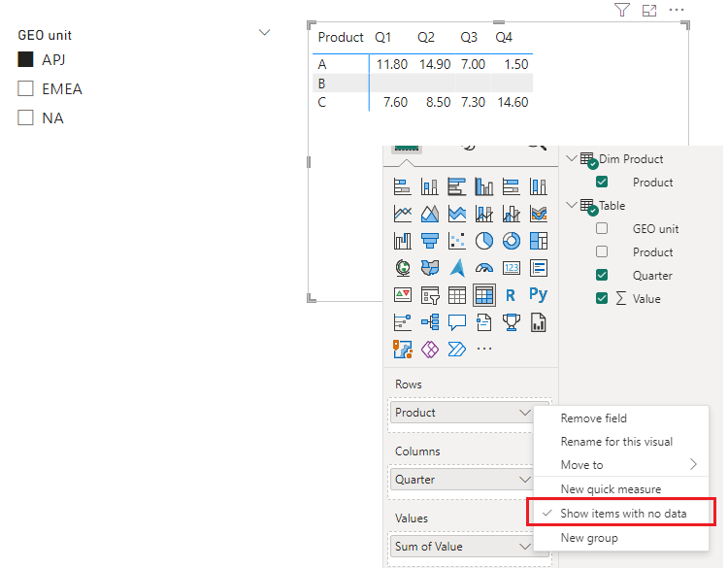Viewport: 728px width, 568px height.
Task: Switch visual to slicer
Action: point(429,295)
